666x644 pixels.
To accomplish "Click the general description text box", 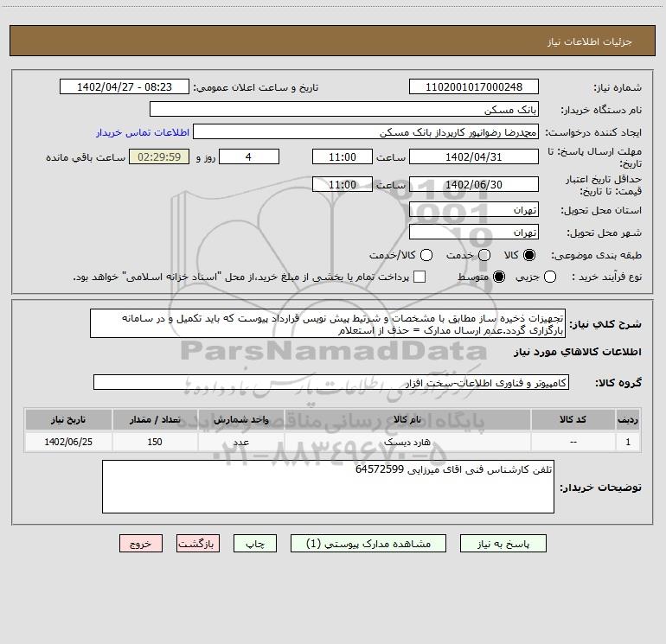I will click(328, 324).
